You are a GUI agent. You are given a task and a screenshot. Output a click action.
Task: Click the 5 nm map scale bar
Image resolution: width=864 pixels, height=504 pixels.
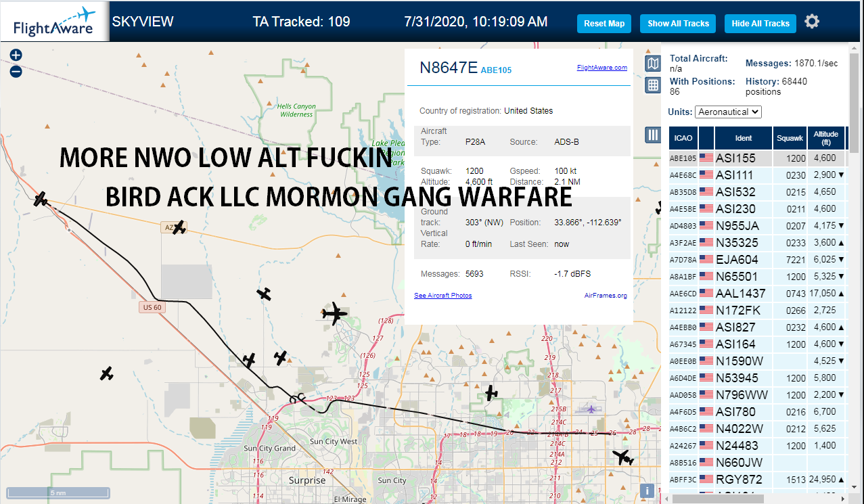(58, 492)
